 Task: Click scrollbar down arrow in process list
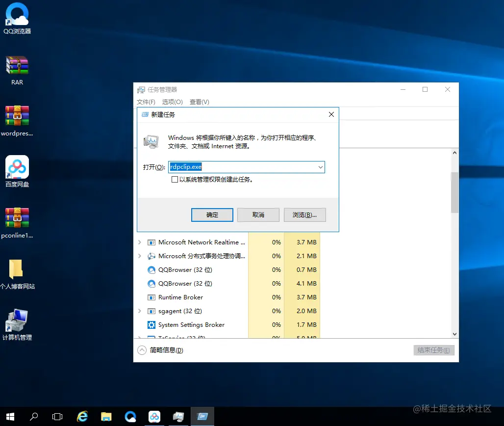tap(454, 334)
